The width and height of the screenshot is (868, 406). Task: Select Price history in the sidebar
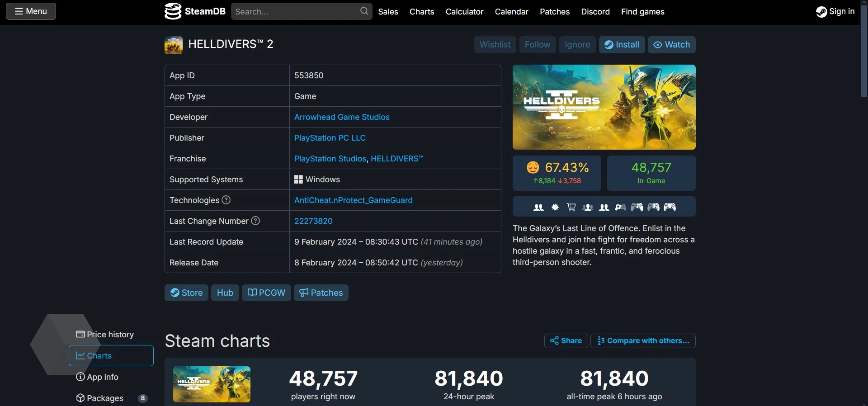pos(111,335)
